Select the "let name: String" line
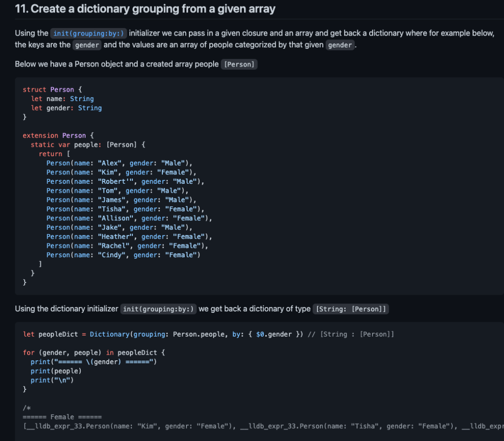 [x=62, y=99]
